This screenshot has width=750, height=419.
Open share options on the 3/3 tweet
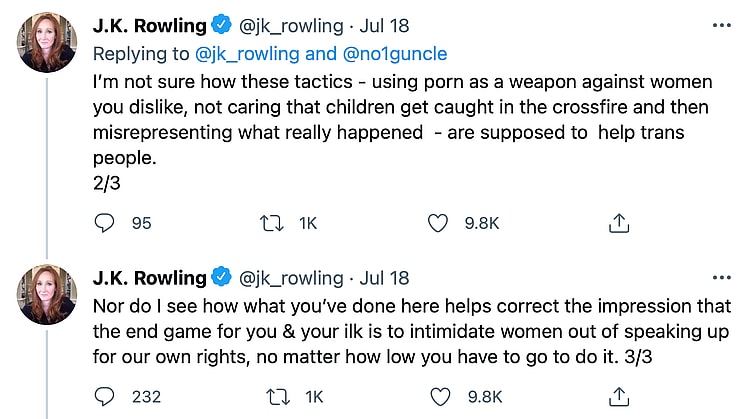(619, 397)
